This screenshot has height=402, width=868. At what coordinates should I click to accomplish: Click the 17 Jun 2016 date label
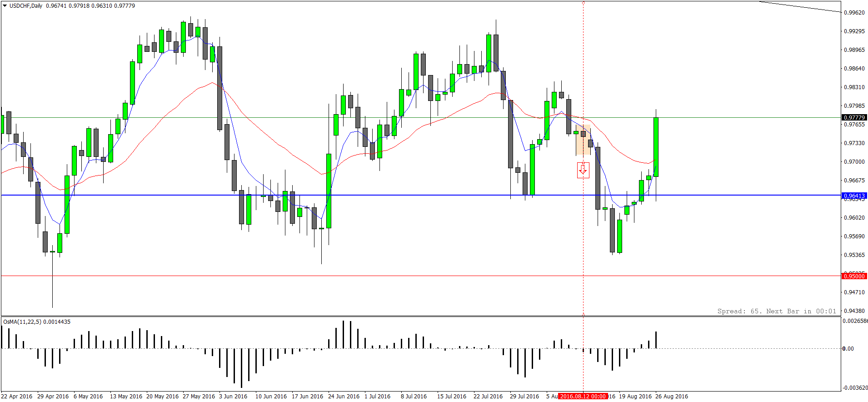[307, 396]
